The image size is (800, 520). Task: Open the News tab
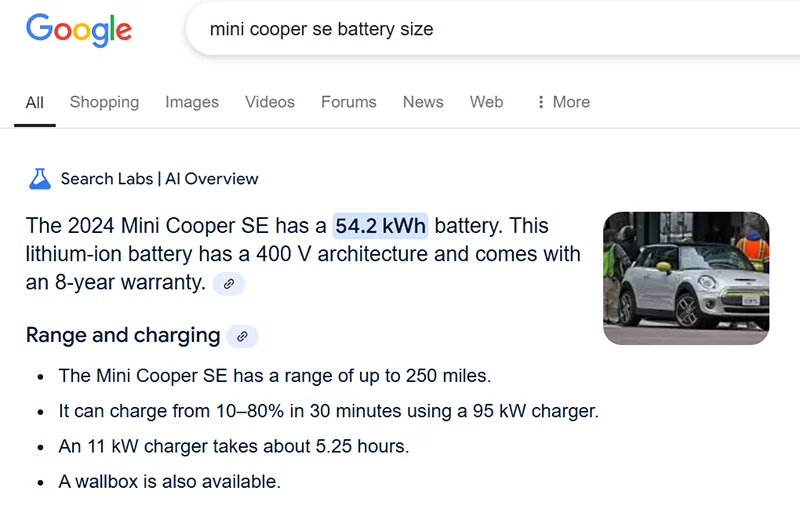point(423,102)
